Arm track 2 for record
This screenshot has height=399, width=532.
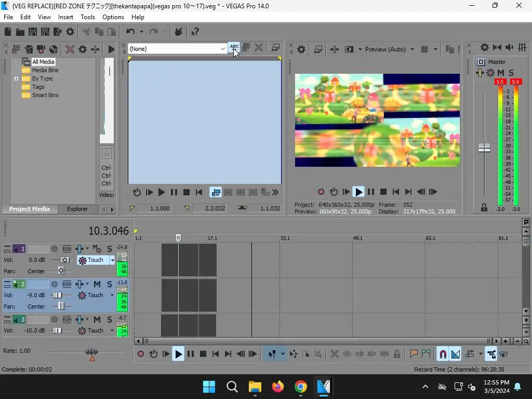coord(54,284)
